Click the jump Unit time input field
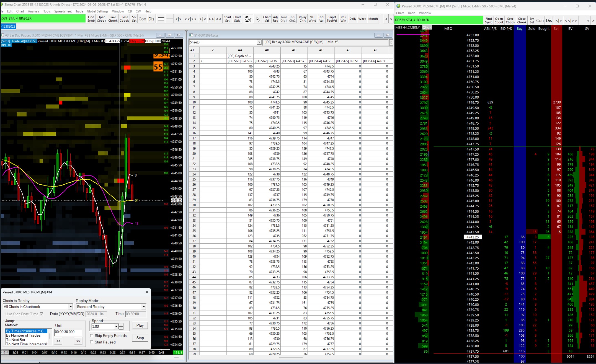Image resolution: width=596 pixels, height=364 pixels. tap(68, 332)
